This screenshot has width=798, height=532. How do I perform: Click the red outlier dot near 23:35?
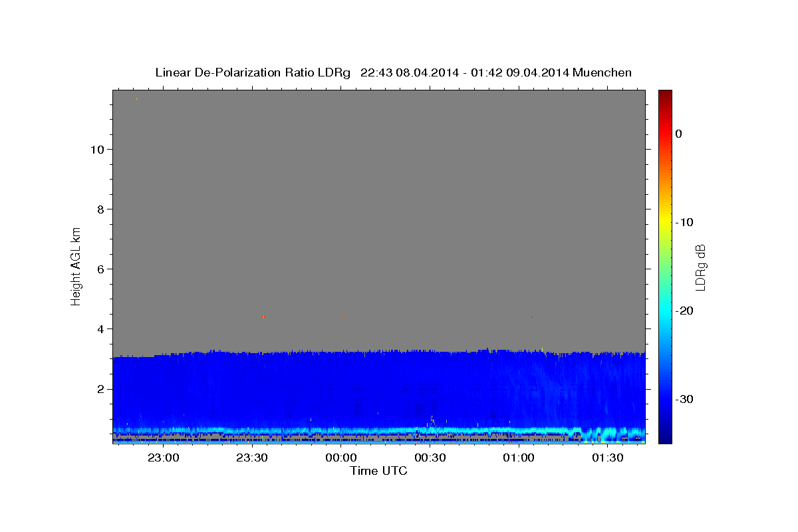tap(263, 317)
